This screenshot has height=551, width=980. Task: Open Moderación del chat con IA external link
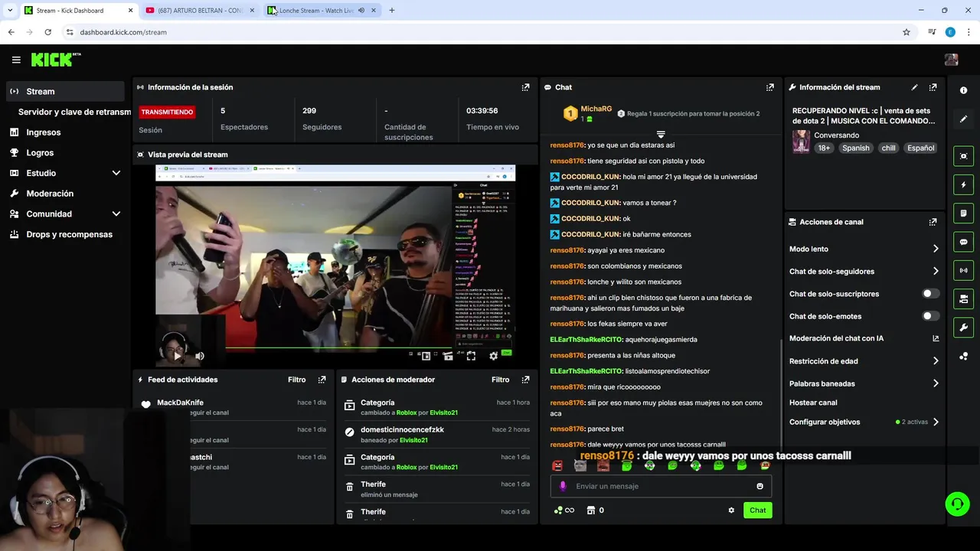pyautogui.click(x=936, y=338)
